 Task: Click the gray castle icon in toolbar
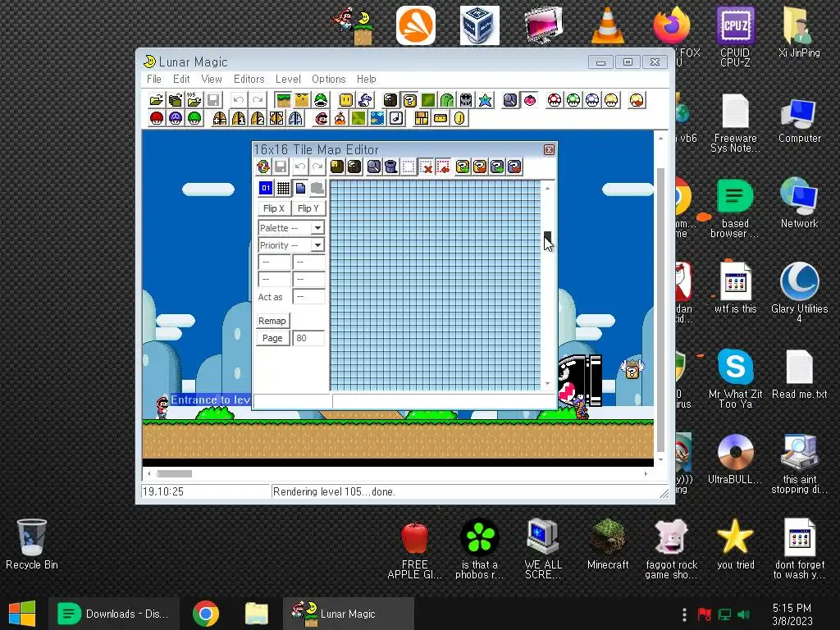[466, 100]
